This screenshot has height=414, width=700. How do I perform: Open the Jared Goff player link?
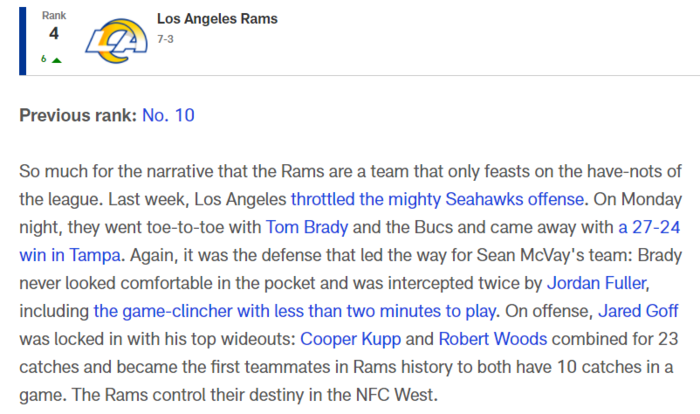(638, 311)
